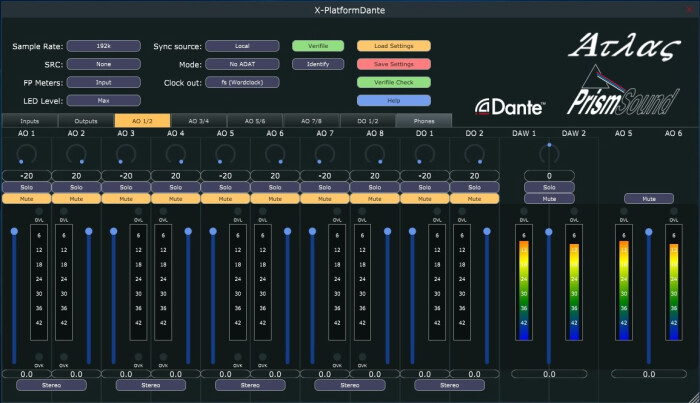
Task: Open the Sample Rate dropdown showing 192k
Action: click(x=104, y=46)
